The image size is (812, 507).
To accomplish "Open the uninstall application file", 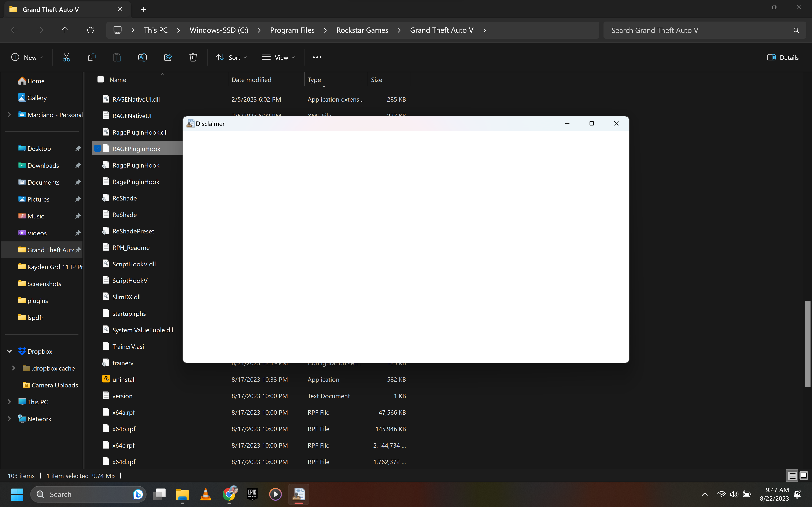I will tap(124, 379).
